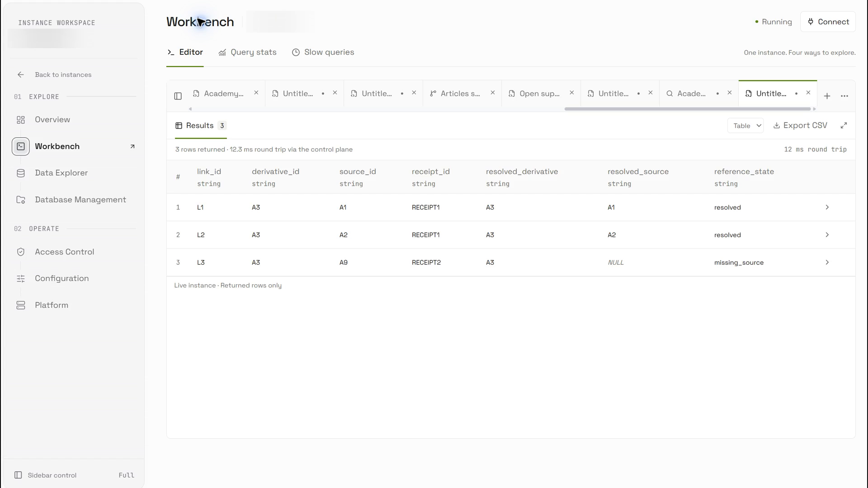Toggle the editor side panel icon
The width and height of the screenshot is (868, 488).
click(178, 96)
